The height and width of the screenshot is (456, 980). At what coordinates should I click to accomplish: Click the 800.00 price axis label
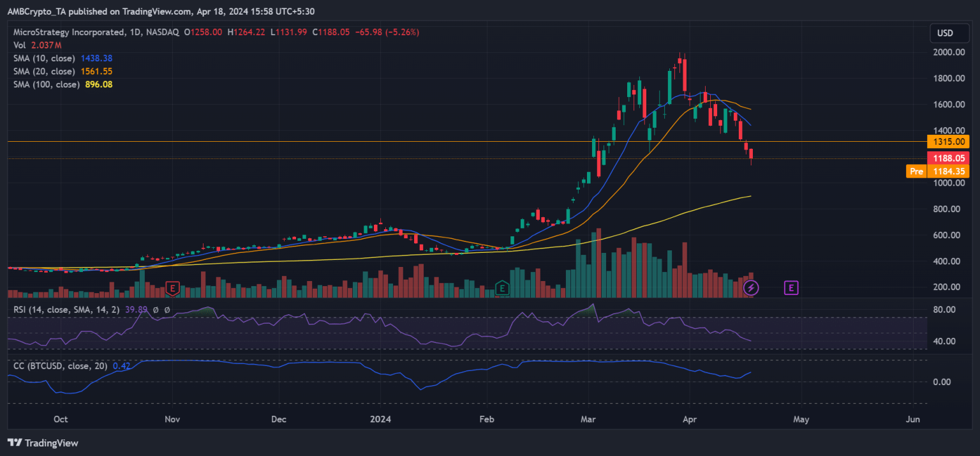(947, 209)
